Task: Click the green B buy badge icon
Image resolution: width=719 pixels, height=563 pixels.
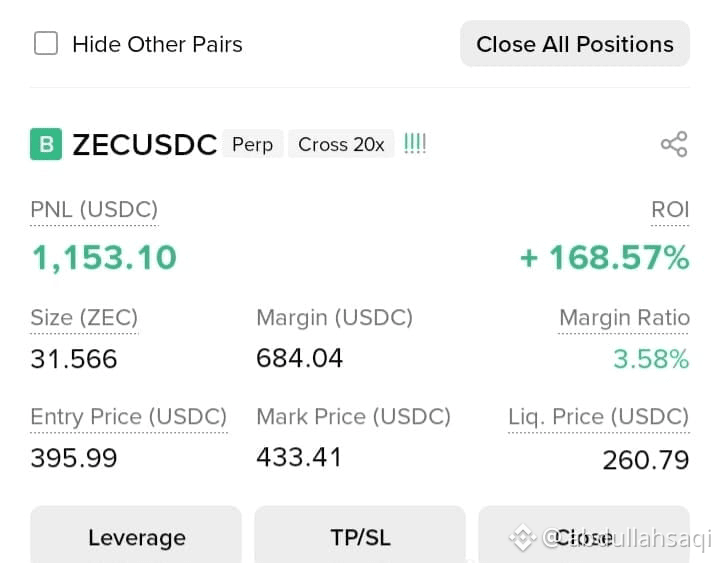Action: (46, 144)
